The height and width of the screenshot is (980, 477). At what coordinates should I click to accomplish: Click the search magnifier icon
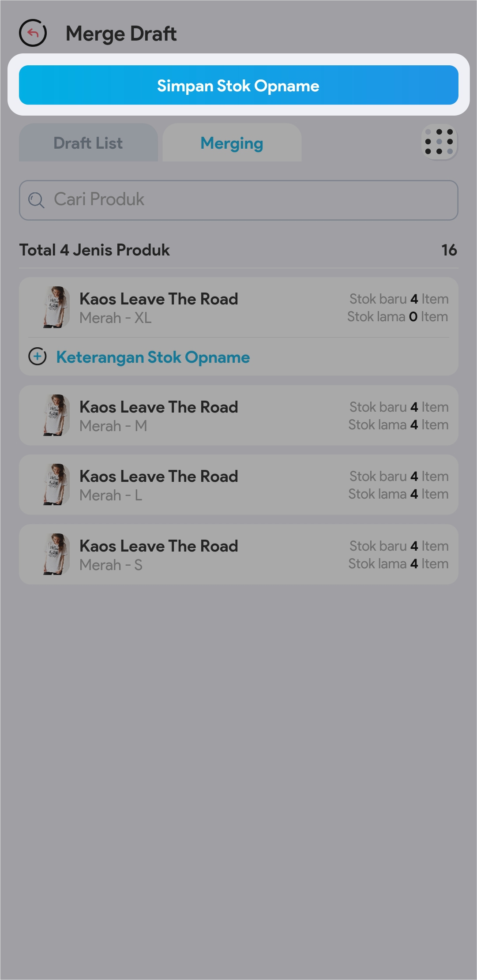pyautogui.click(x=36, y=200)
